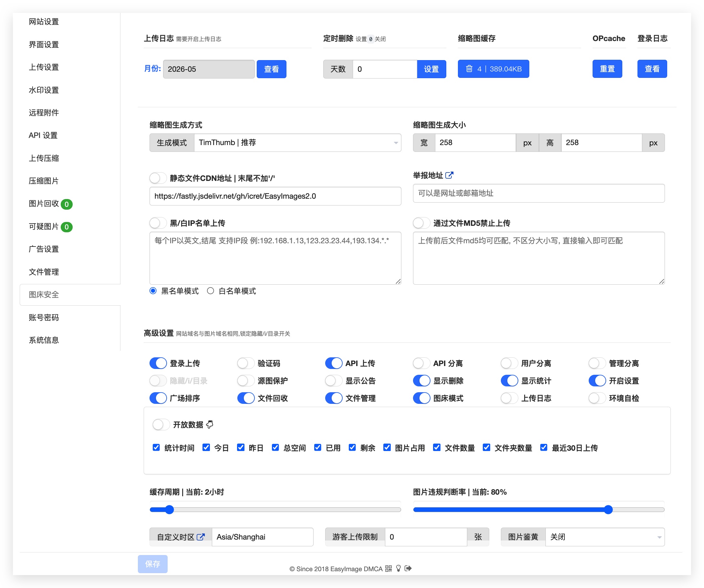Open 网站设置 in the sidebar

44,22
